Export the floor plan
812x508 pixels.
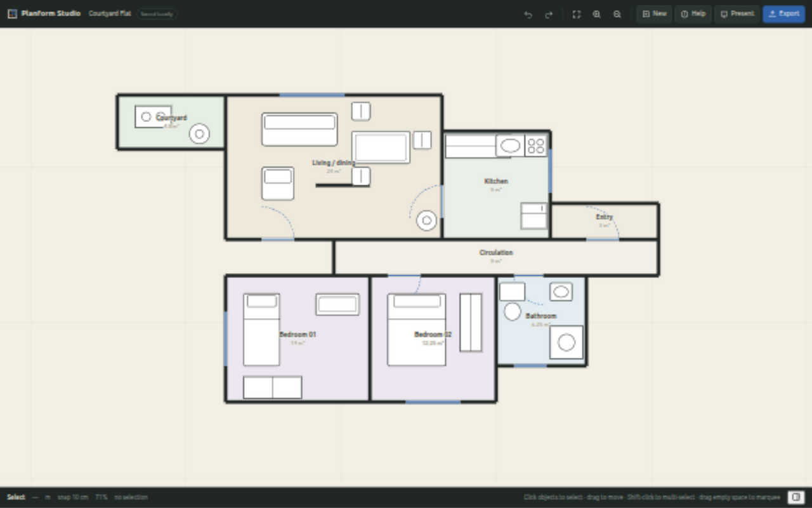point(783,14)
